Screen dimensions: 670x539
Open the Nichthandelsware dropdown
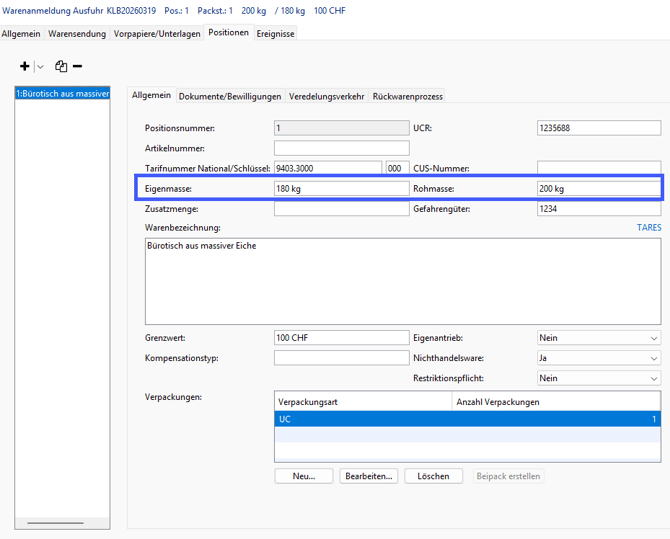point(654,358)
